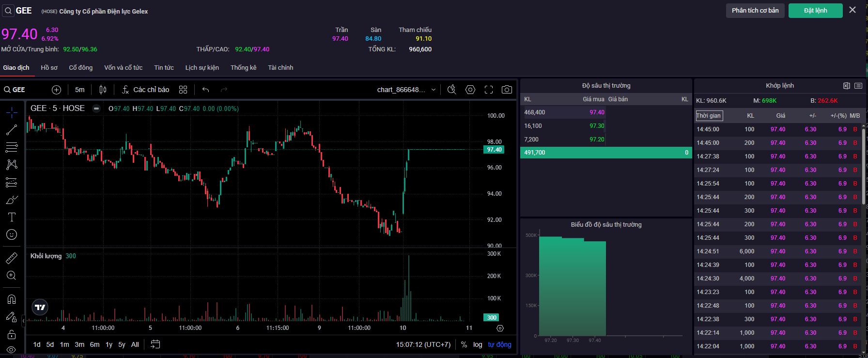Open the timezone 15:07:12 (UTC+7) selector
Viewport: 868px width, 358px height.
(423, 344)
